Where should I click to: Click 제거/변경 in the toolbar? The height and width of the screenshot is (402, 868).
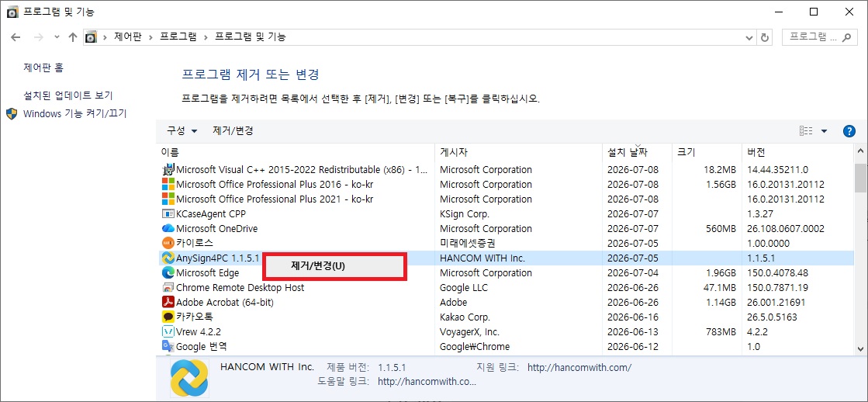[233, 131]
